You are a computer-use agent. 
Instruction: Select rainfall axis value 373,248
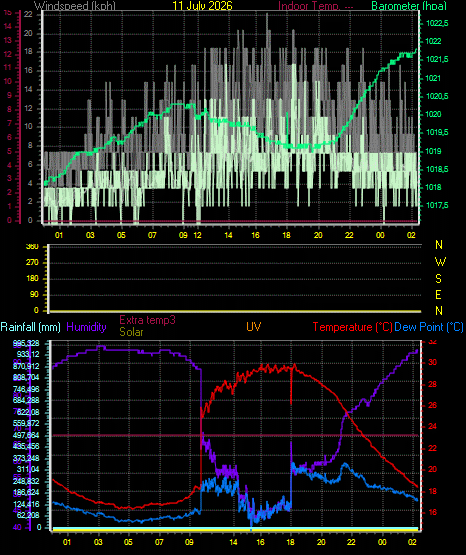point(26,458)
